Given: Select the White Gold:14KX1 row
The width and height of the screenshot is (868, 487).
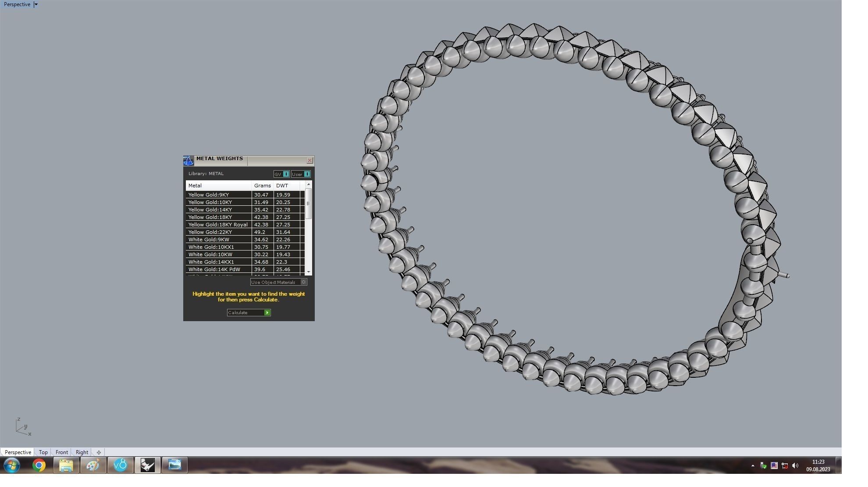Looking at the screenshot, I should coord(245,262).
